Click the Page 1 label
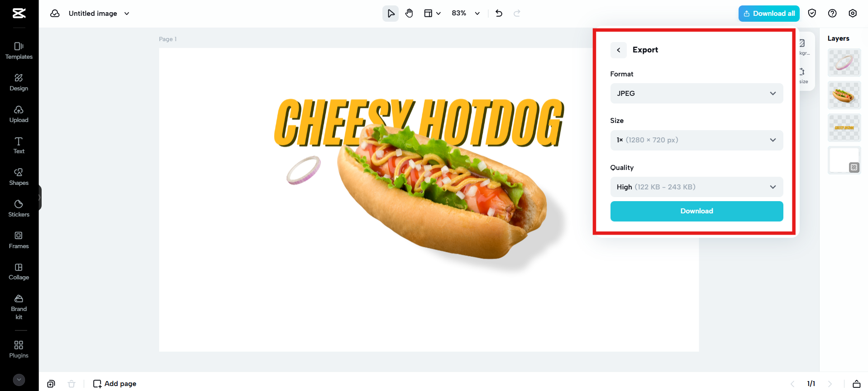868x391 pixels. (x=168, y=39)
